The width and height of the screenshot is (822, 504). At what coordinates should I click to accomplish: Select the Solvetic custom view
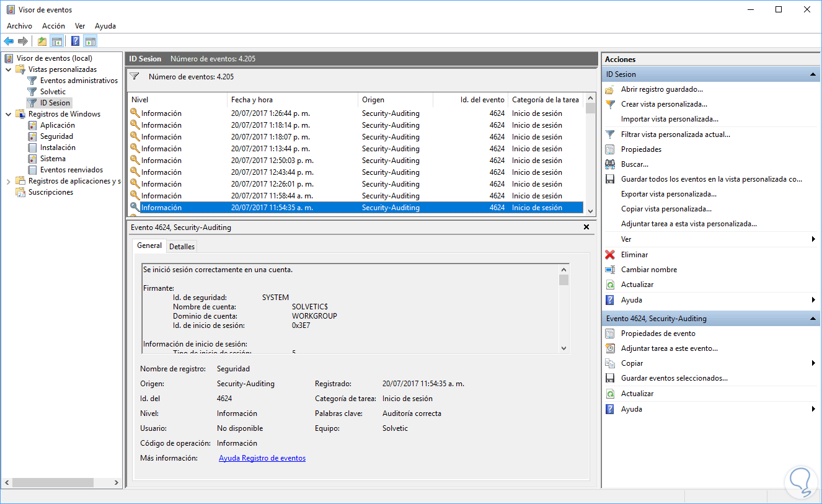(x=53, y=92)
